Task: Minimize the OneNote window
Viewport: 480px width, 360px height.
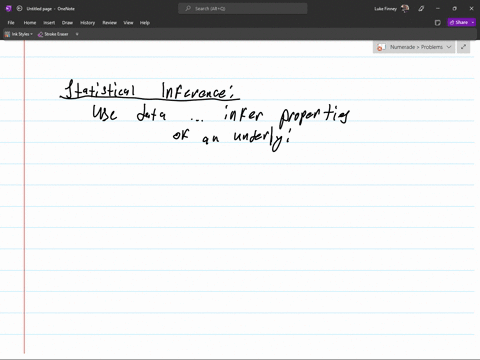Action: 438,9
